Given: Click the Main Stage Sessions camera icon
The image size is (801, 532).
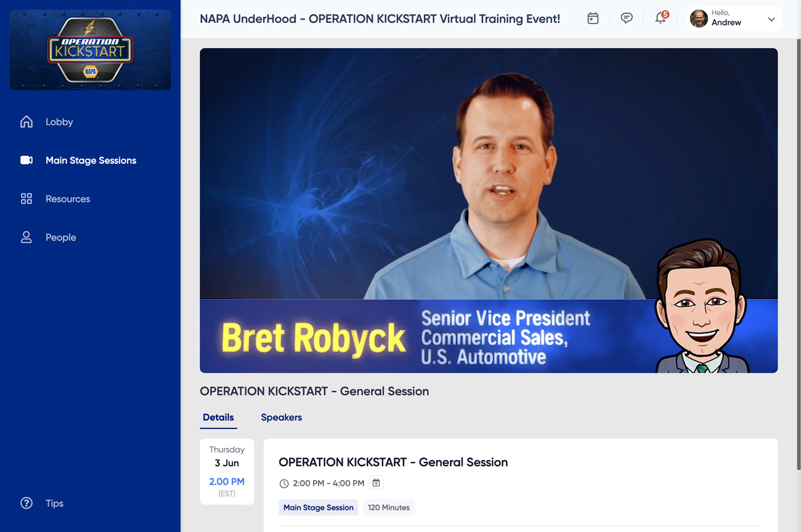Looking at the screenshot, I should (26, 160).
